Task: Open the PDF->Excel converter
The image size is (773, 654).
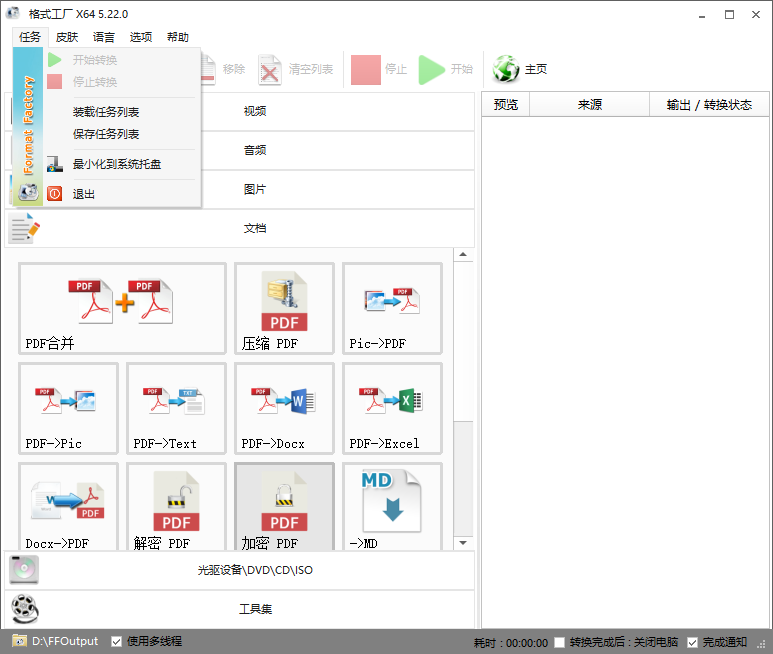Action: pos(392,409)
